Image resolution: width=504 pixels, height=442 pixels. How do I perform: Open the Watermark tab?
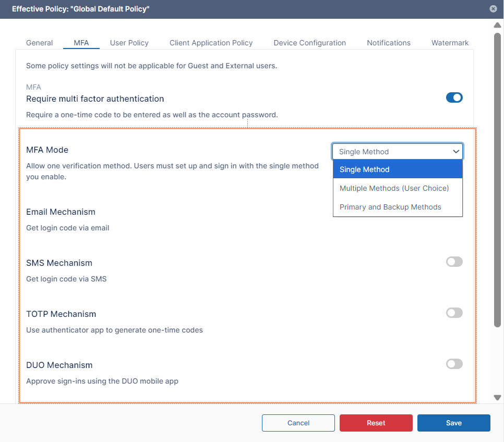point(450,43)
